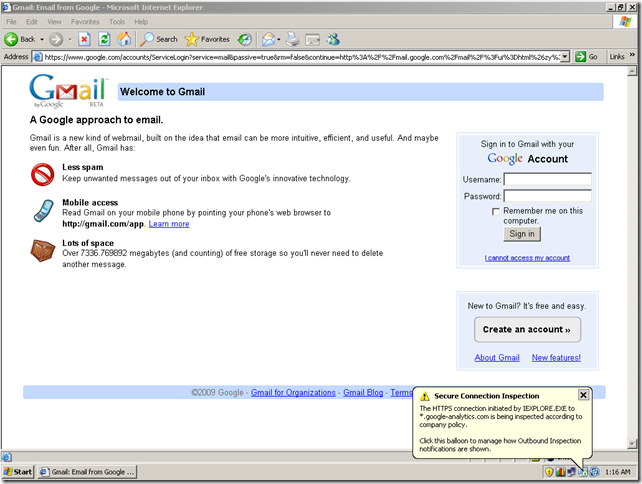Click the gray Forward arrow button

tap(56, 39)
